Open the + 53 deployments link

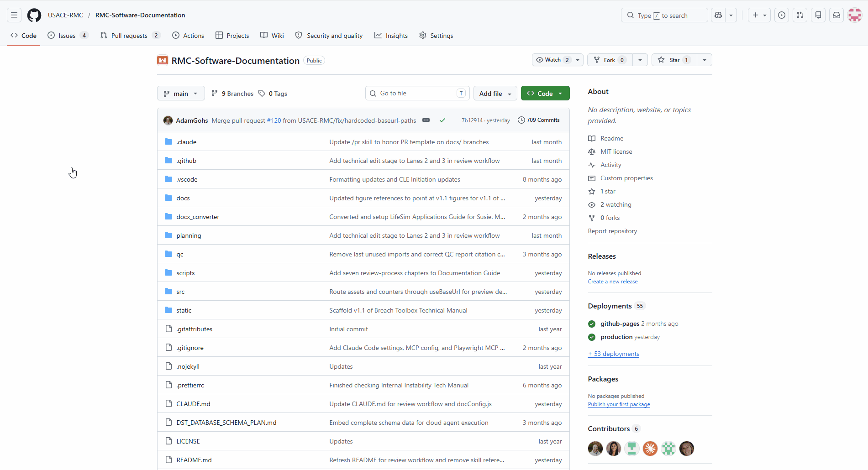[x=614, y=354]
